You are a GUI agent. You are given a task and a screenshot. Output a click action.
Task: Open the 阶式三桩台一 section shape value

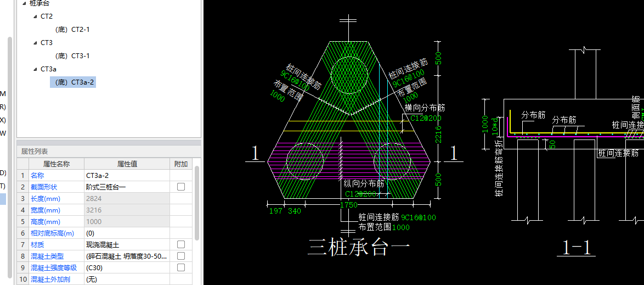[x=127, y=187]
